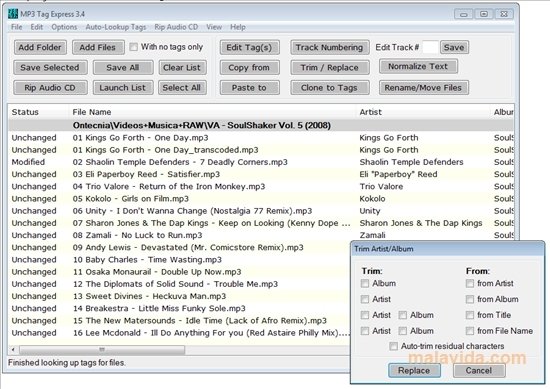The image size is (550, 389).
Task: Click the Add Files button
Action: (x=98, y=47)
